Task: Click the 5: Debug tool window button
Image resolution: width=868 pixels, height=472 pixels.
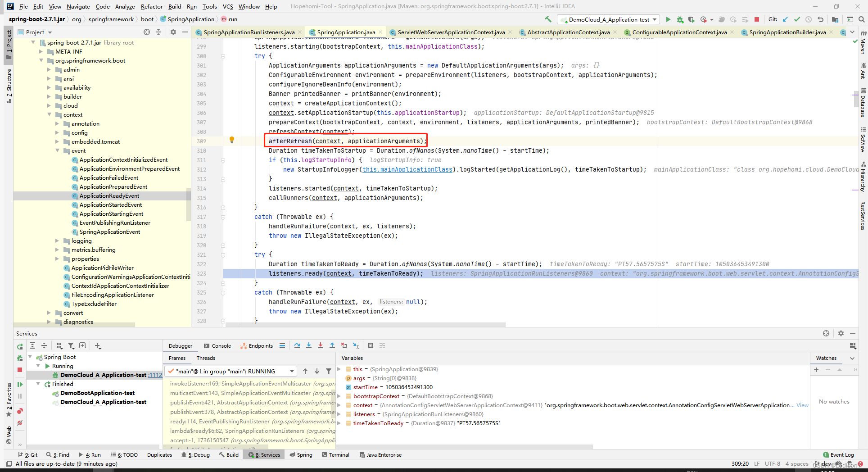Action: click(x=196, y=455)
